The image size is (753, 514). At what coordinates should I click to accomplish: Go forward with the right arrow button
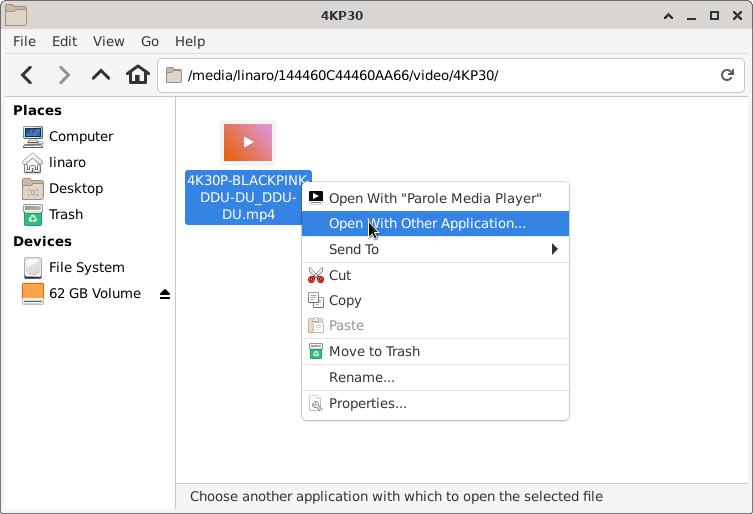coord(64,75)
